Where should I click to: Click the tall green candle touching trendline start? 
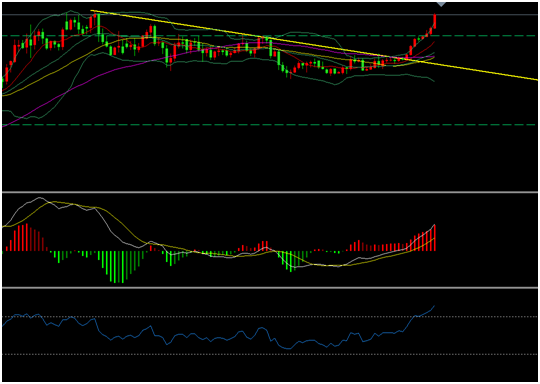(98, 24)
